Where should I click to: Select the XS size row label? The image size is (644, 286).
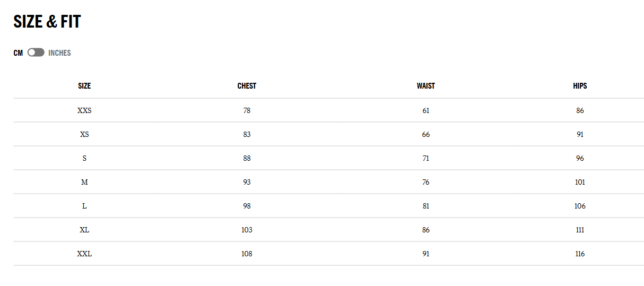pyautogui.click(x=84, y=134)
